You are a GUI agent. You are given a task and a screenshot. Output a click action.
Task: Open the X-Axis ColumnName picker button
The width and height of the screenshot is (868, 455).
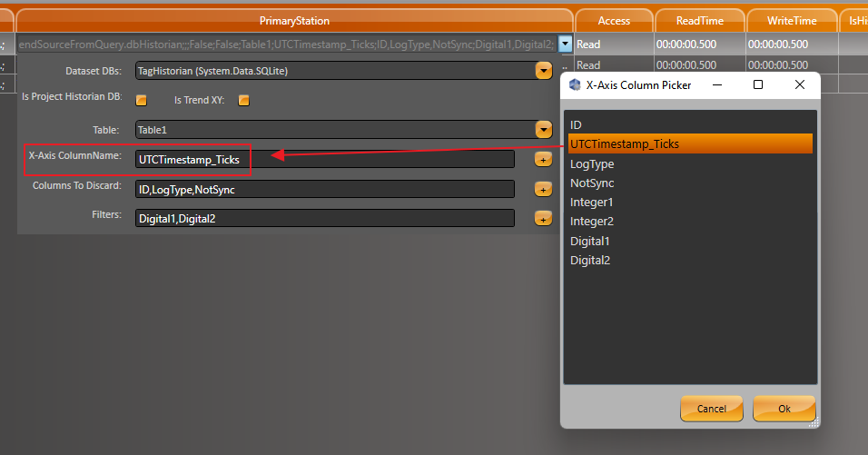click(x=543, y=159)
